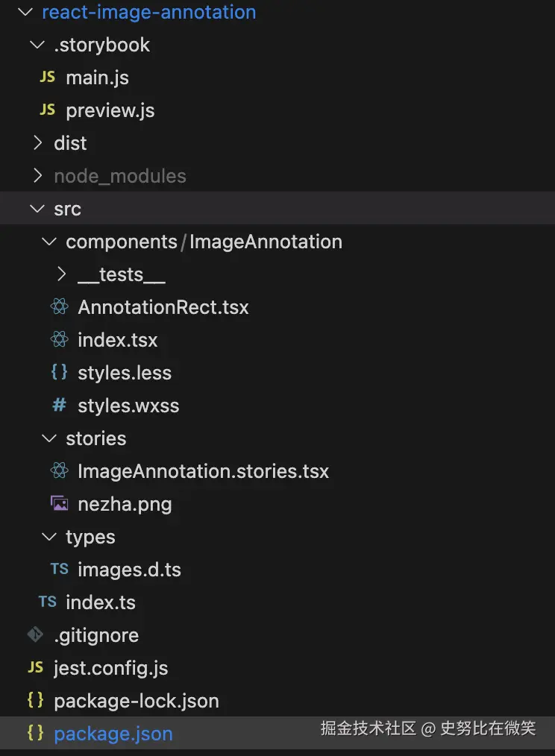555x756 pixels.
Task: Open the package-lock.json file
Action: coord(136,701)
